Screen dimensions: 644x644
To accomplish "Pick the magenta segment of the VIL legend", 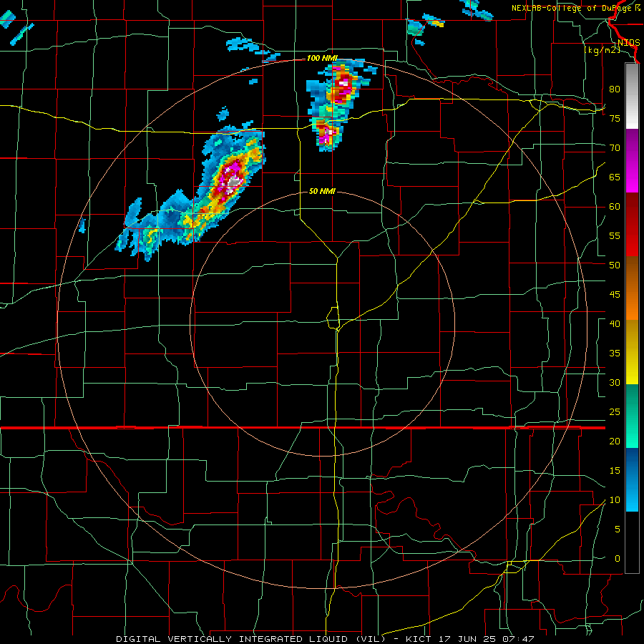I will click(x=632, y=176).
